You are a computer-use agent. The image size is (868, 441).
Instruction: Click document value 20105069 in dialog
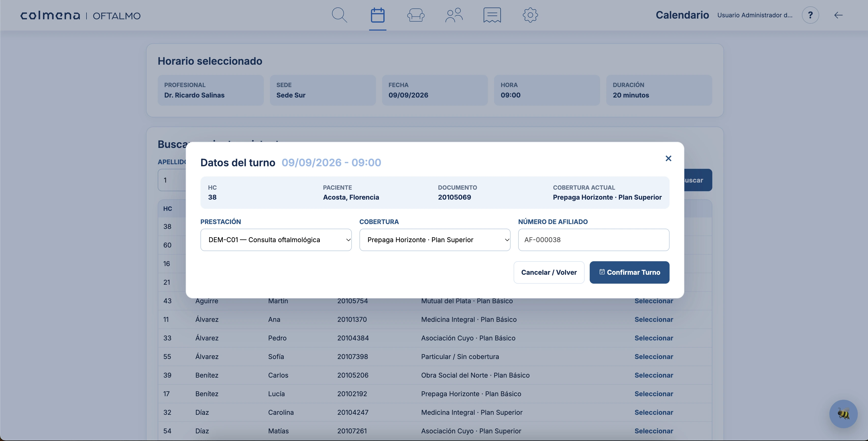(454, 197)
